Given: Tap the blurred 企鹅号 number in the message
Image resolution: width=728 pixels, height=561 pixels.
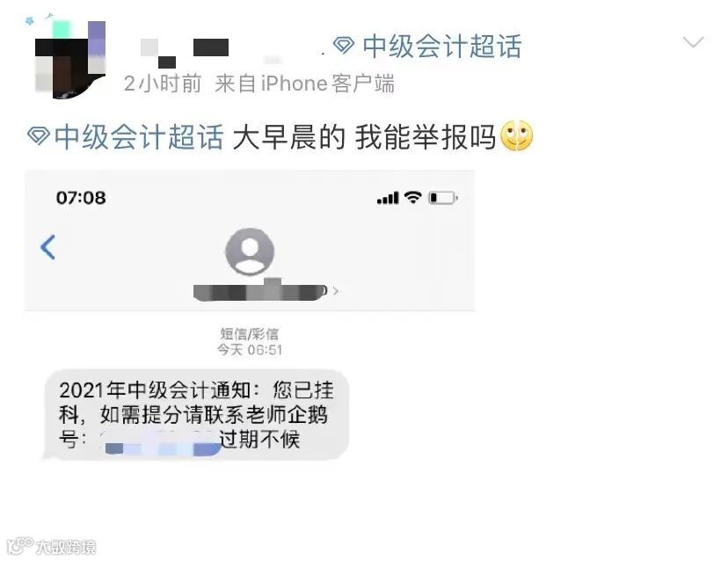Looking at the screenshot, I should pos(160,442).
